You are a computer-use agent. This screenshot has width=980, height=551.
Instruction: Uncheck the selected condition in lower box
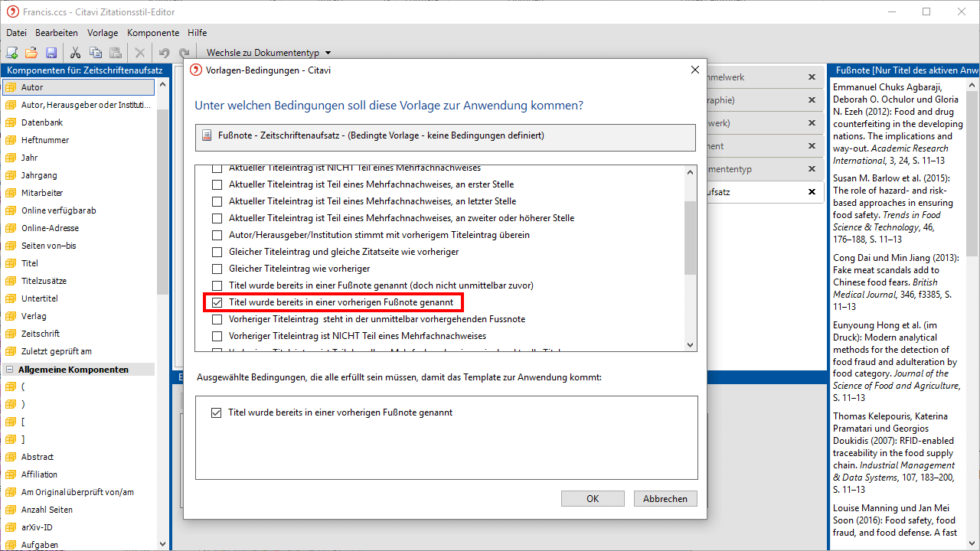tap(216, 412)
